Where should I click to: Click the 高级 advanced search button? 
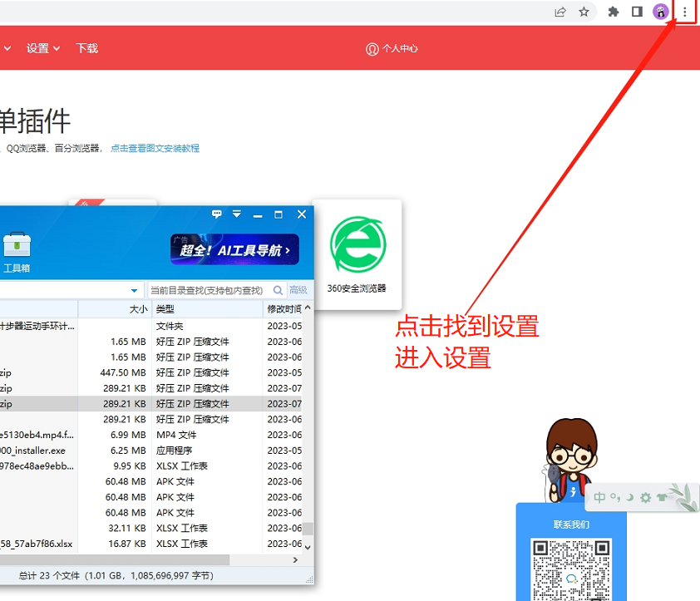pos(298,290)
